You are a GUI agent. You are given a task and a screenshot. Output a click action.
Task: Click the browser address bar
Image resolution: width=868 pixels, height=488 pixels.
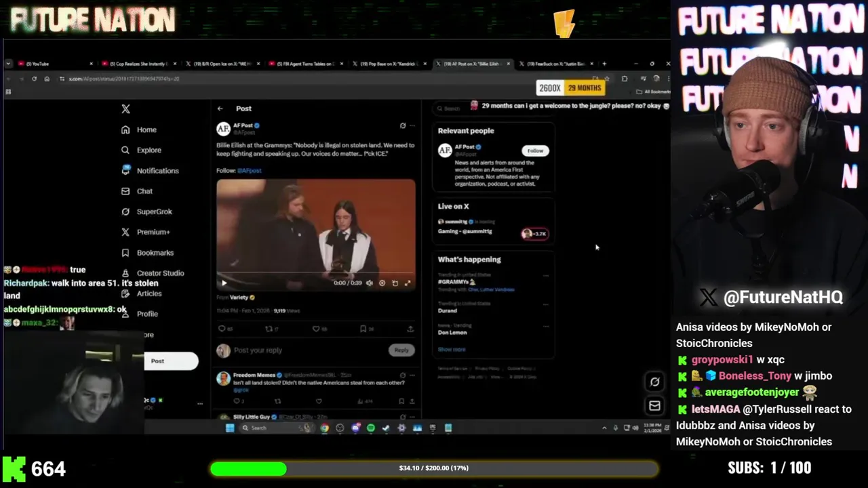click(325, 79)
